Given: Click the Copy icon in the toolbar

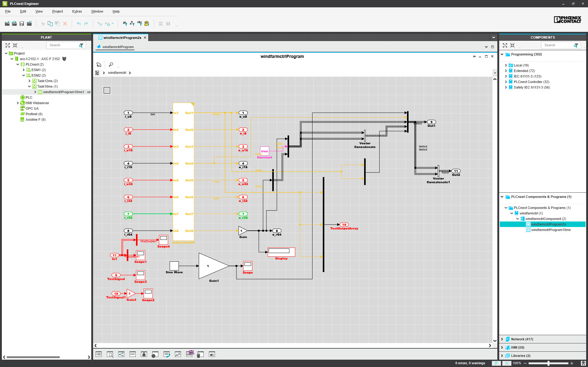Looking at the screenshot, I should [x=50, y=24].
